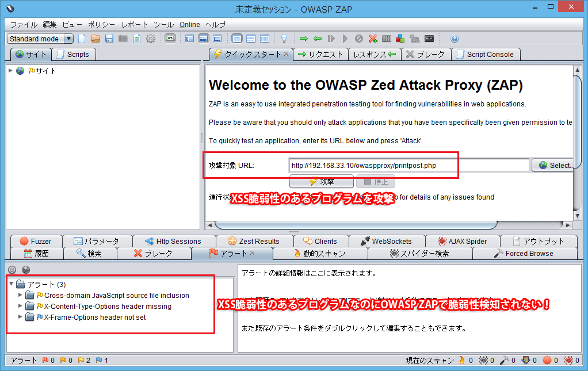
Task: Click the light bulb icon in toolbar
Action: pyautogui.click(x=284, y=39)
